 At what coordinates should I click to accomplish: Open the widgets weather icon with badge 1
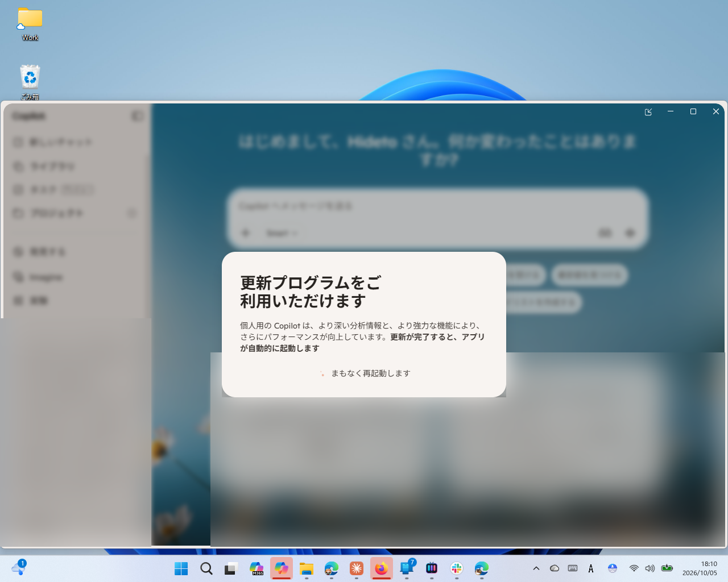pos(18,568)
